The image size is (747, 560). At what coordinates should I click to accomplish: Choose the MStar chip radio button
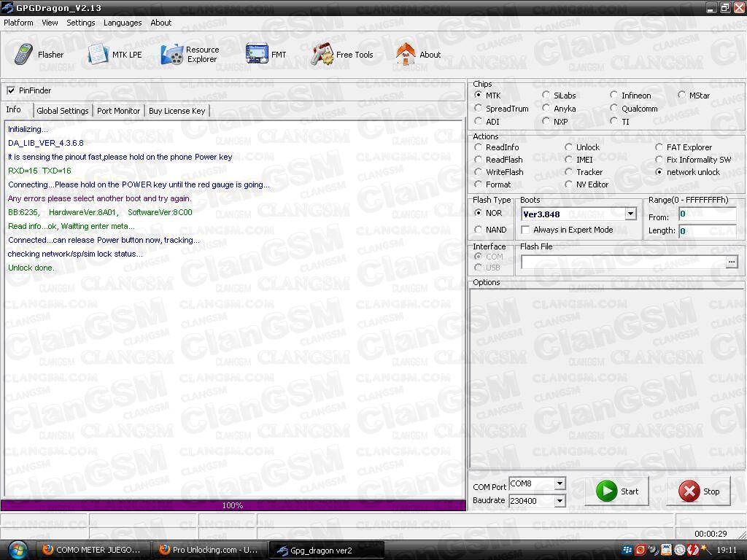pos(681,96)
